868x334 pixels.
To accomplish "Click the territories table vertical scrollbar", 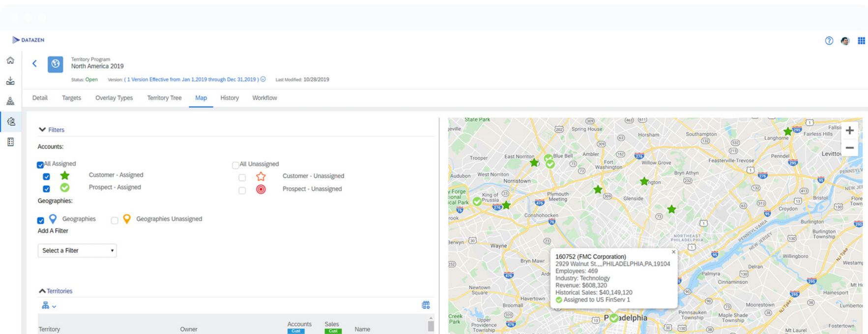I will [431, 326].
